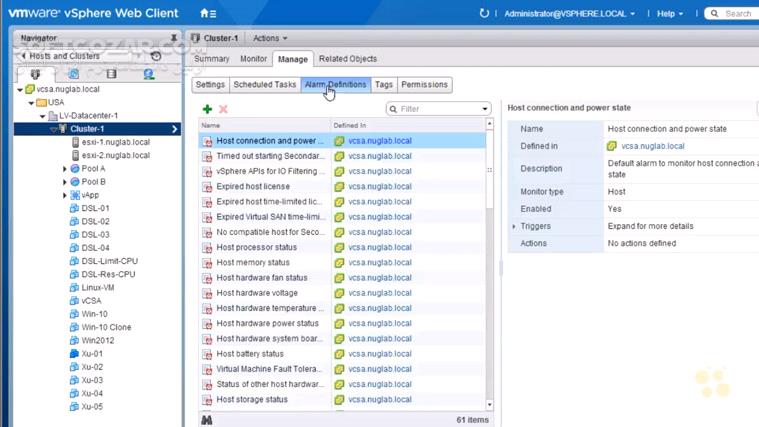Select the Scheduled Tasks sub-tab

[265, 84]
